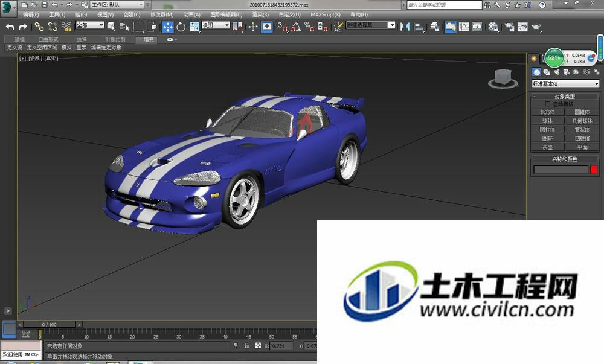Open the MAXScript(X) menu

(326, 14)
